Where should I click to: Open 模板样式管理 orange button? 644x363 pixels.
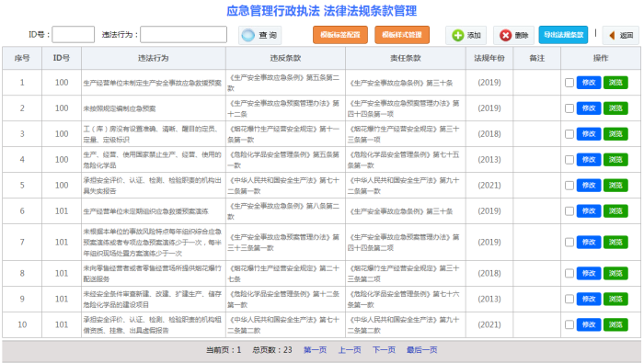click(x=402, y=35)
